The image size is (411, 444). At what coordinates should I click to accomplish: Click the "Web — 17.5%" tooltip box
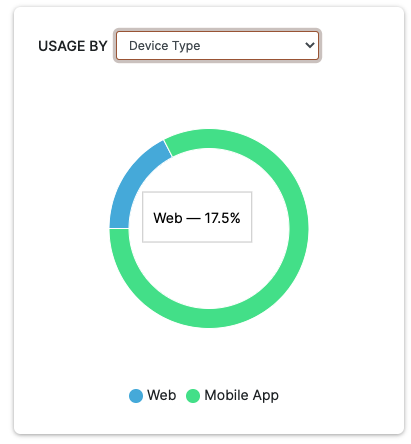coord(197,217)
